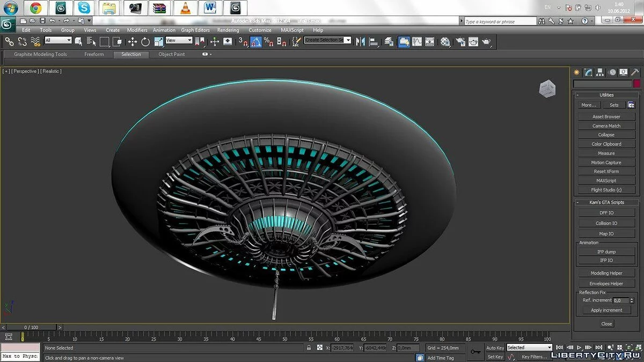Open the reference coordinate 'View' dropdown

(x=179, y=40)
